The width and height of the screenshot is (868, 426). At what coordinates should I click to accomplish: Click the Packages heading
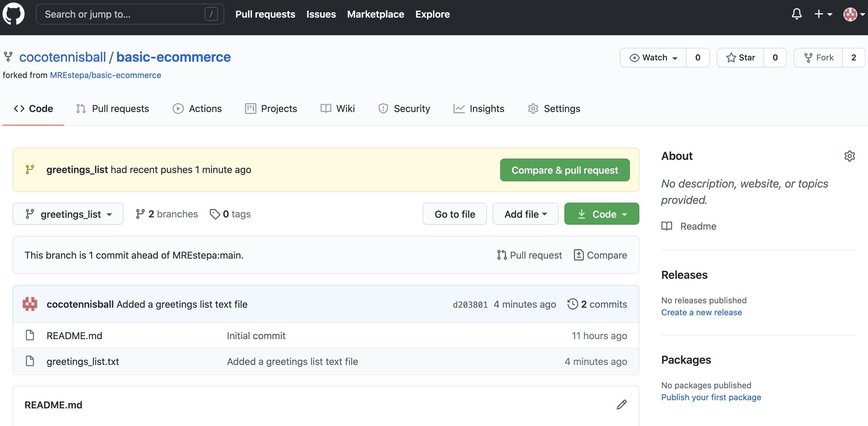[x=686, y=360]
